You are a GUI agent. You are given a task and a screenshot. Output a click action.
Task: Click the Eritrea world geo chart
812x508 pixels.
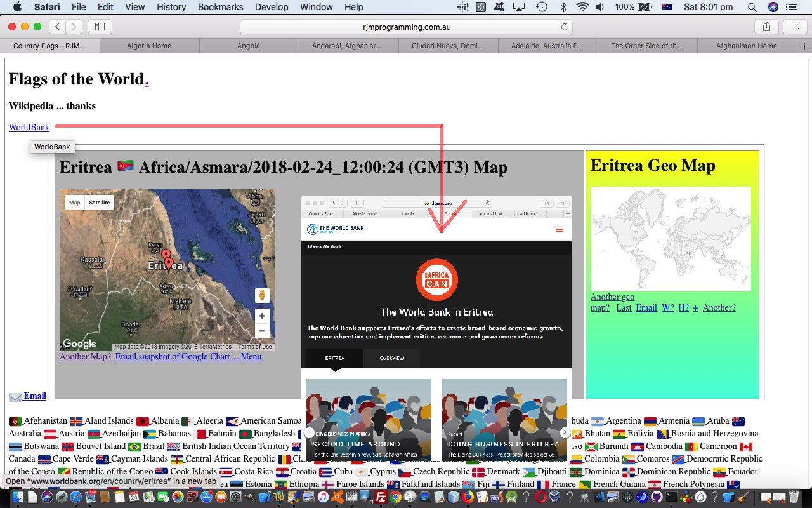671,239
